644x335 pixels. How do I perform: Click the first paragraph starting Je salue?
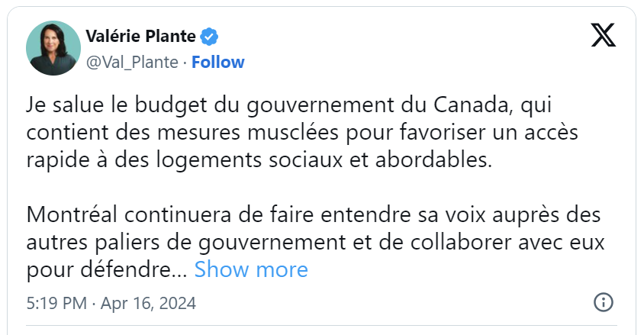tap(302, 132)
